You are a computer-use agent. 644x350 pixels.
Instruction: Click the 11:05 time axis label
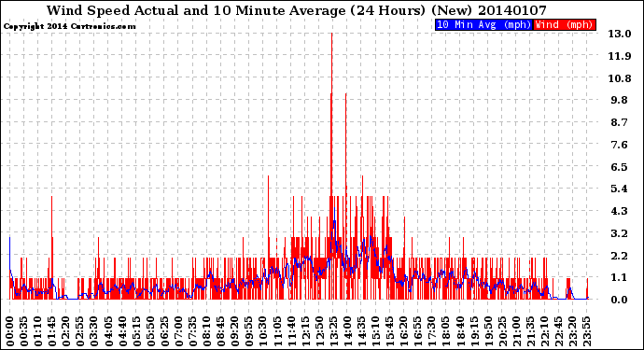[277, 331]
